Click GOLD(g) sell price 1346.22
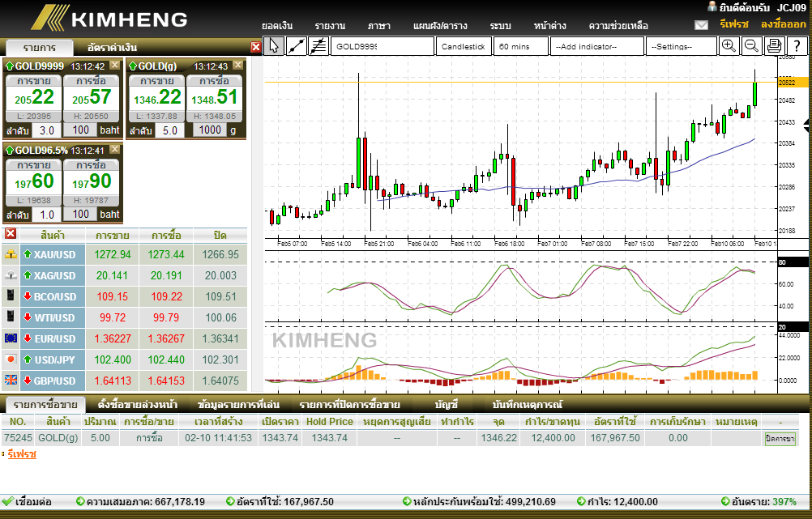This screenshot has width=812, height=519. [157, 98]
